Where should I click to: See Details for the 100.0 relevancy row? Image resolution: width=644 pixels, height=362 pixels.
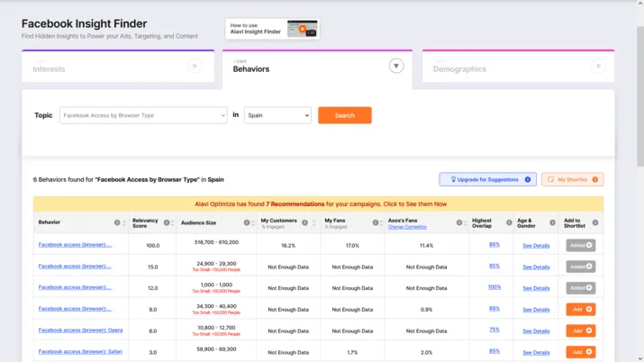tap(536, 246)
